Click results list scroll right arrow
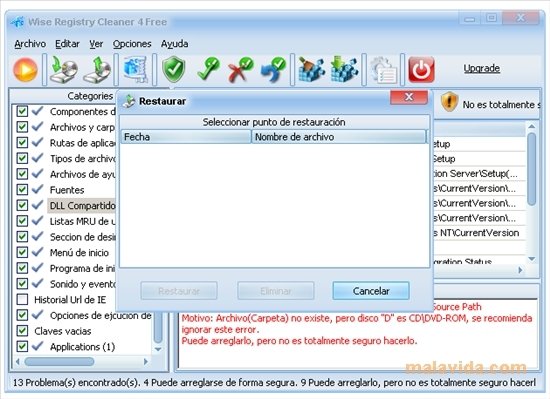Viewport: 550px width, 399px height. pos(521,270)
